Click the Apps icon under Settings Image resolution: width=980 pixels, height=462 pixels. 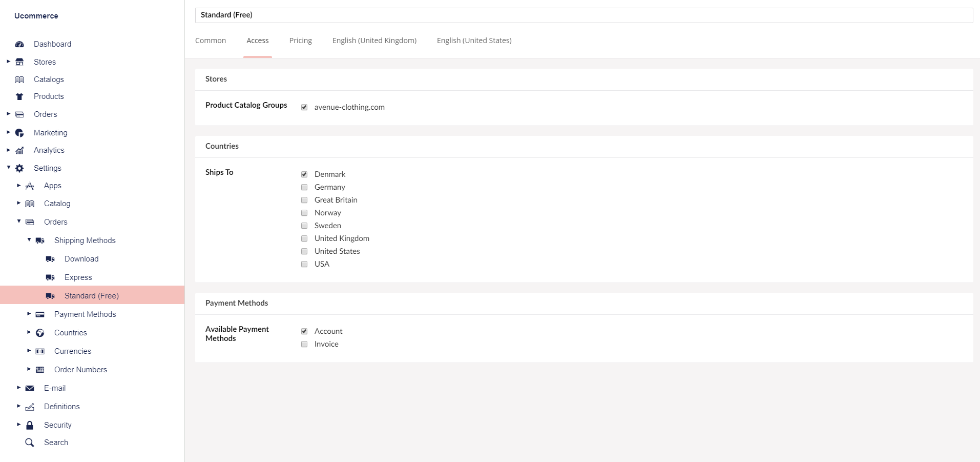[30, 186]
